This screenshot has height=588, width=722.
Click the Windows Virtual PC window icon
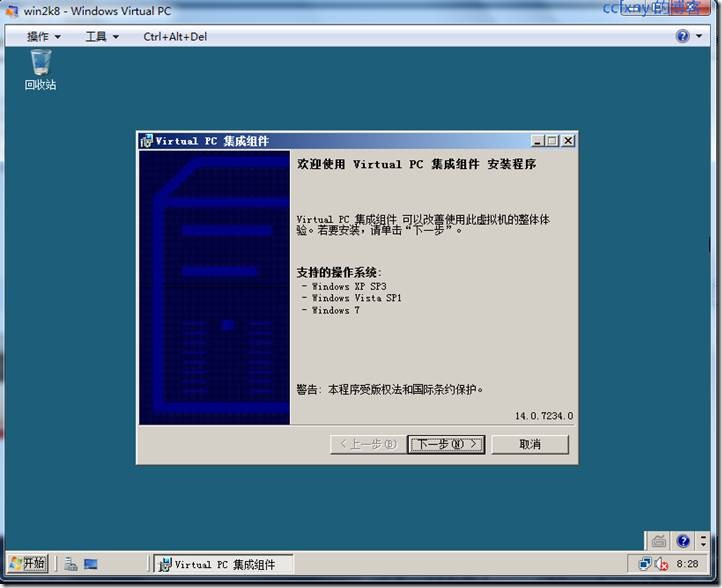(11, 11)
